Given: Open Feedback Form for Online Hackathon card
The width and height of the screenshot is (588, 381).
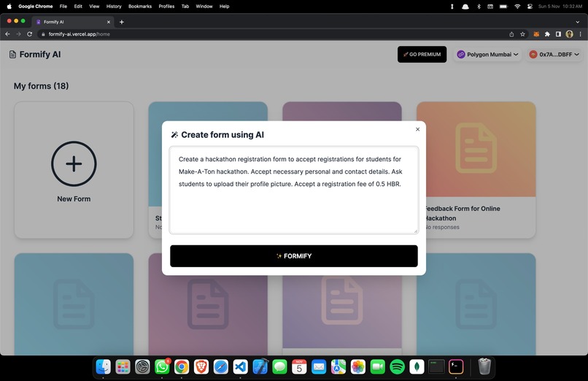Looking at the screenshot, I should (476, 169).
